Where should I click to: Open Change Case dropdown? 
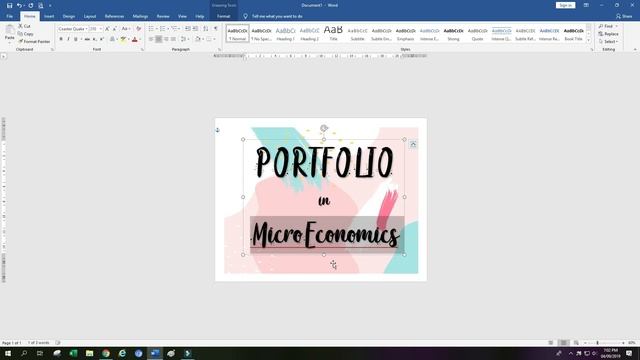pos(126,29)
